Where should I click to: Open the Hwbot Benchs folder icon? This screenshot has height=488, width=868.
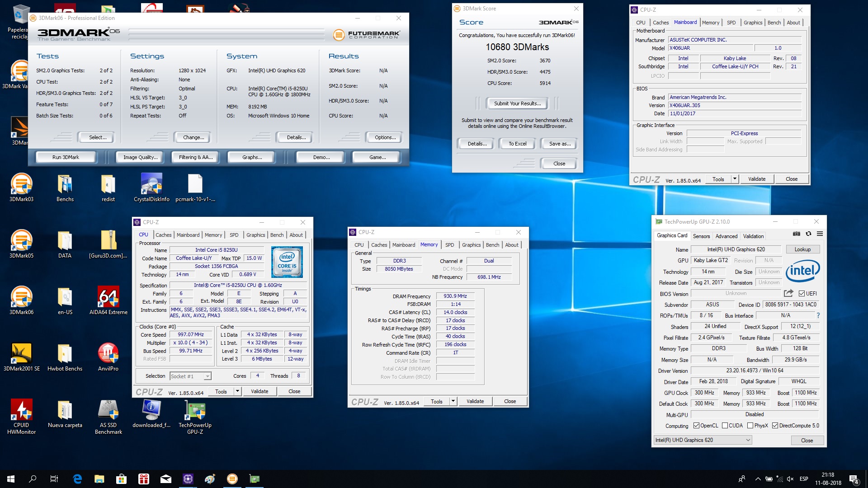click(65, 357)
